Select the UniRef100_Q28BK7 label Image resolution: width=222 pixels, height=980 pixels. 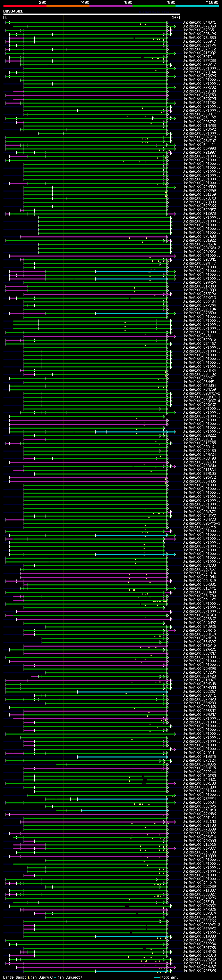[x=199, y=619]
